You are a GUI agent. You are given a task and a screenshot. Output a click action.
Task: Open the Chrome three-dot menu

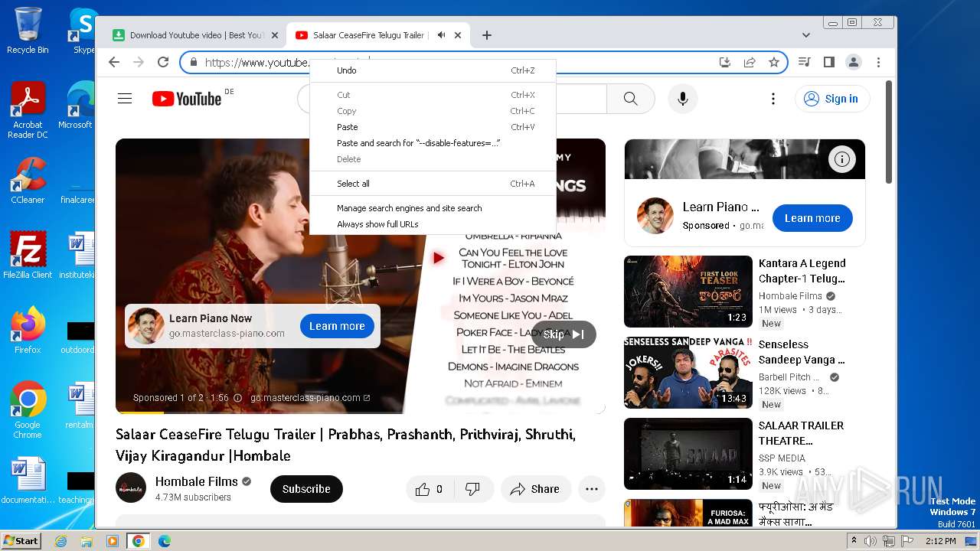tap(878, 63)
